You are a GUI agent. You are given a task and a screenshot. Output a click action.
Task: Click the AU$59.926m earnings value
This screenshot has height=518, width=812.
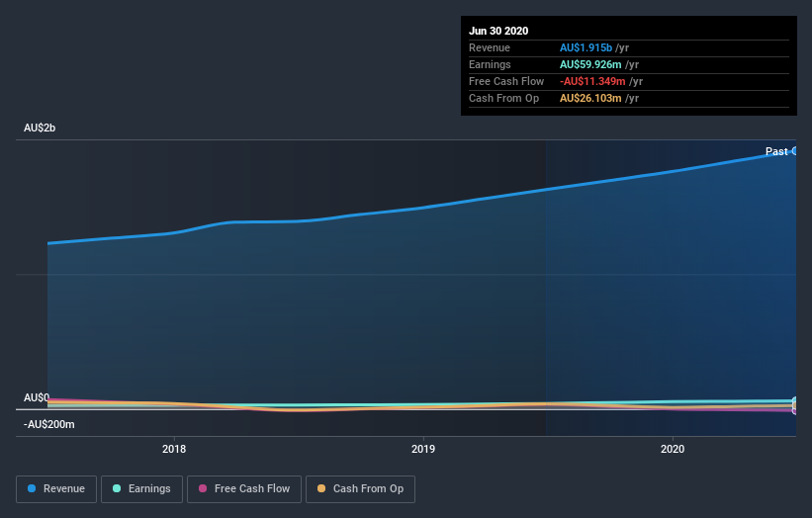pyautogui.click(x=590, y=64)
